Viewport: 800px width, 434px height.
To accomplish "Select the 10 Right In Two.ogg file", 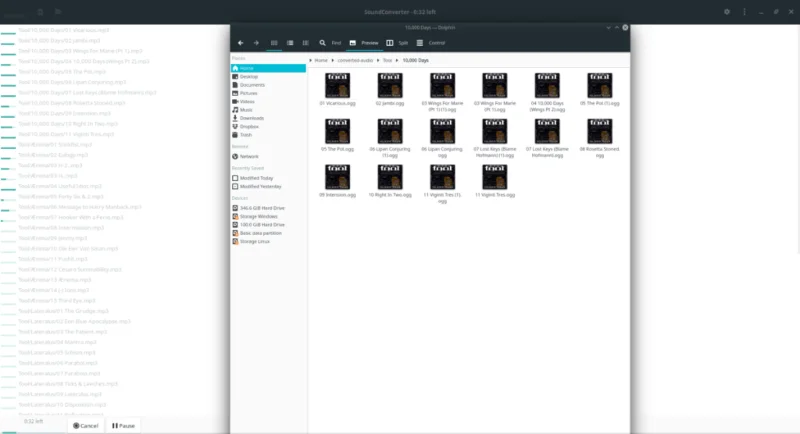I will point(390,181).
